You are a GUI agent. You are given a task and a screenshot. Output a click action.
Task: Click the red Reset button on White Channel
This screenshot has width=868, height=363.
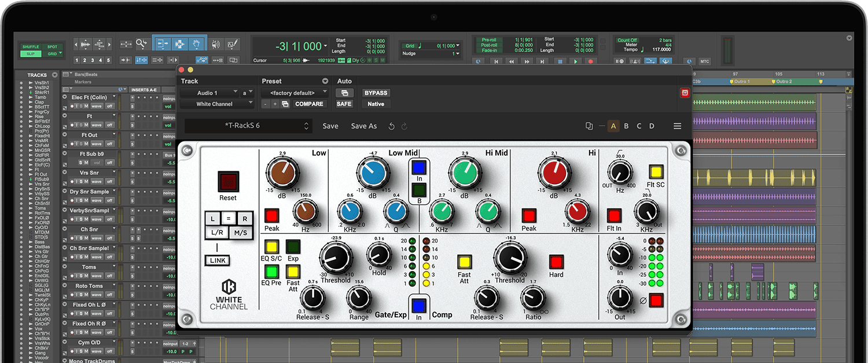pyautogui.click(x=227, y=182)
